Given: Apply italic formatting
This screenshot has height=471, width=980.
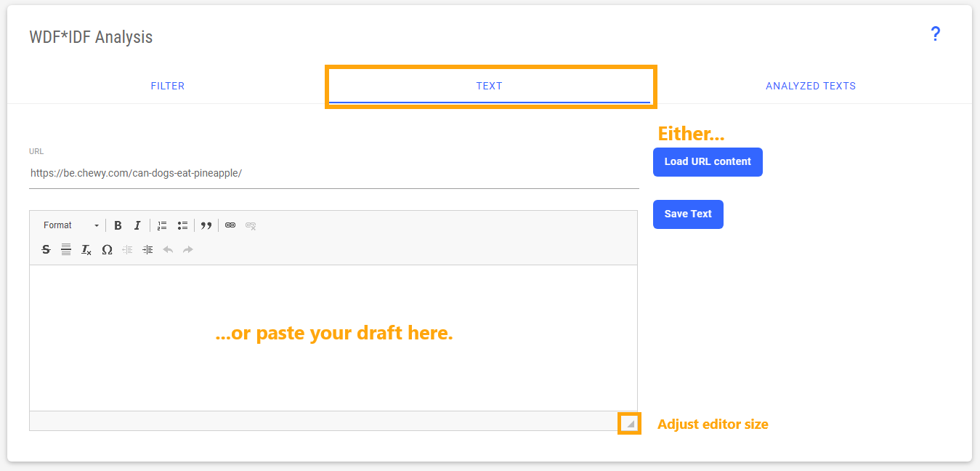Looking at the screenshot, I should 137,225.
